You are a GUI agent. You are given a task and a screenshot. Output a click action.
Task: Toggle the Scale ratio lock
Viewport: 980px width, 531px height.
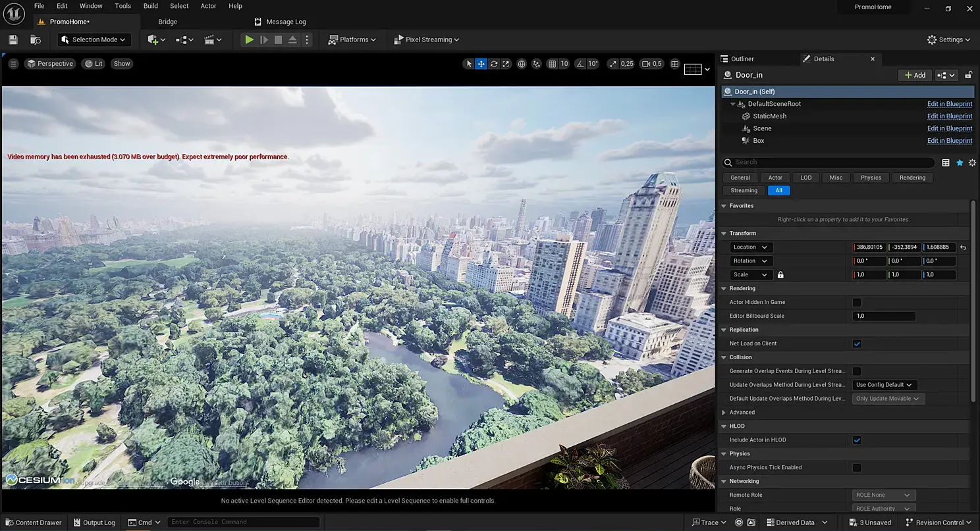(780, 275)
